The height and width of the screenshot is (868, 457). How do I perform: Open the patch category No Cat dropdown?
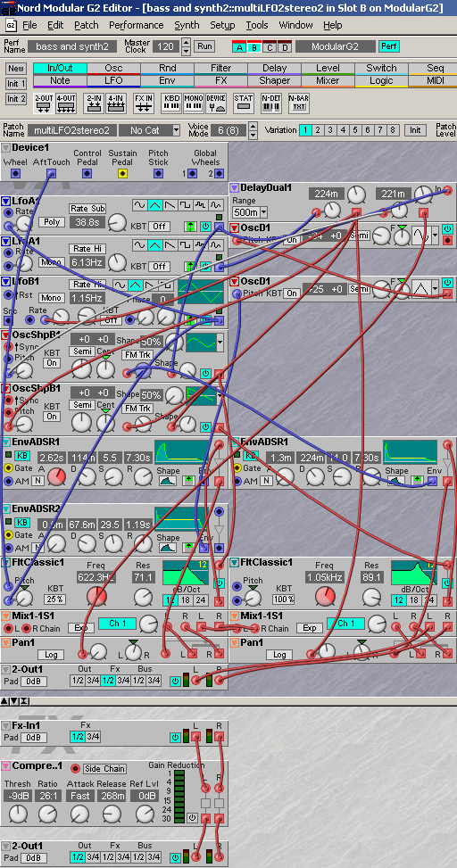176,130
